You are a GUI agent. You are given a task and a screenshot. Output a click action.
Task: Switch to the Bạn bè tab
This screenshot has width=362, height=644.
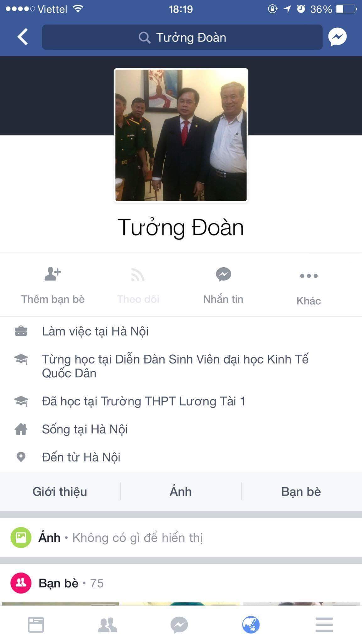tap(301, 491)
